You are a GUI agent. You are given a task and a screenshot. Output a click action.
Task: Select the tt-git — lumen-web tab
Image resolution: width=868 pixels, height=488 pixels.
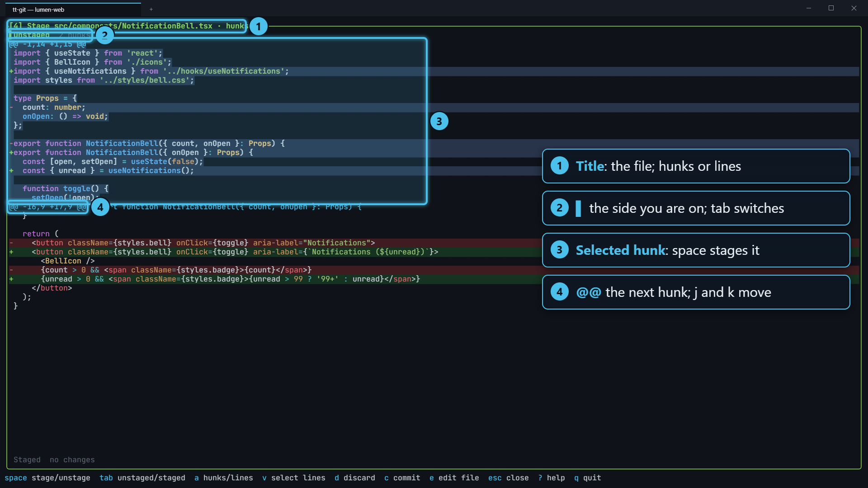(x=73, y=9)
